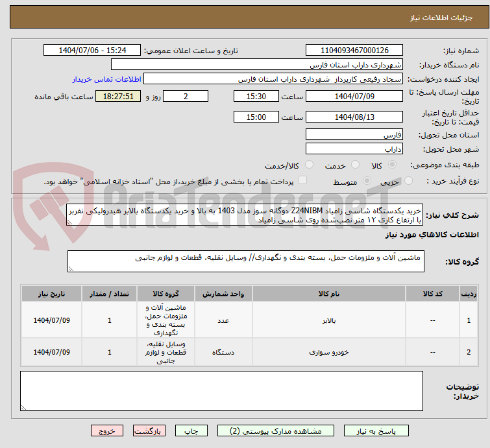Image resolution: width=490 pixels, height=448 pixels.
Task: Click the goods group textarea
Action: pyautogui.click(x=246, y=261)
